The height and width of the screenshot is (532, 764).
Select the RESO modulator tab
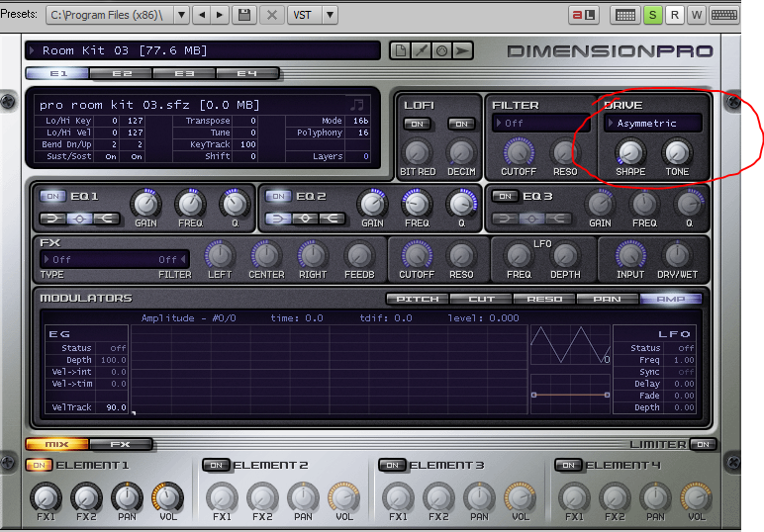point(544,299)
